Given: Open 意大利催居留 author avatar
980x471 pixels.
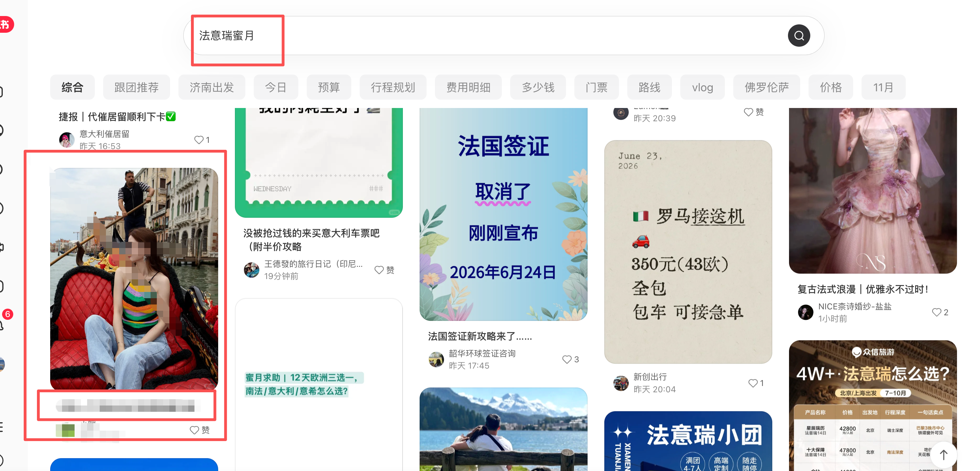Looking at the screenshot, I should (x=67, y=140).
